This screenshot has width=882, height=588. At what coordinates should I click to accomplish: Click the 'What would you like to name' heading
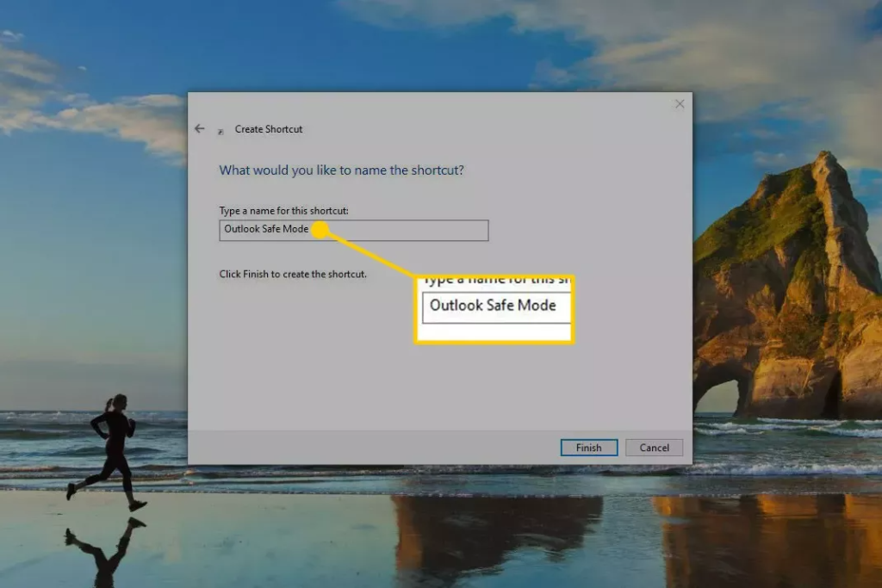click(341, 170)
